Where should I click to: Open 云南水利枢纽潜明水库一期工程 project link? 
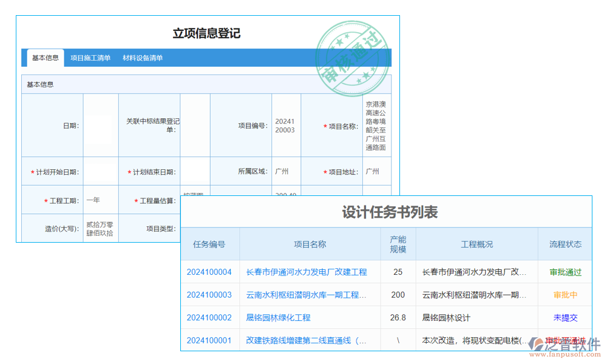click(x=306, y=295)
